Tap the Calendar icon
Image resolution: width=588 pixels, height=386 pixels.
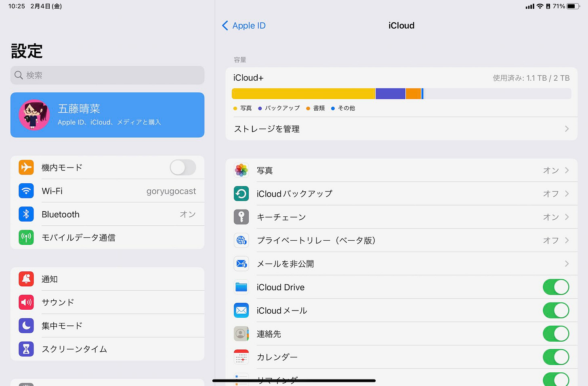(x=241, y=357)
